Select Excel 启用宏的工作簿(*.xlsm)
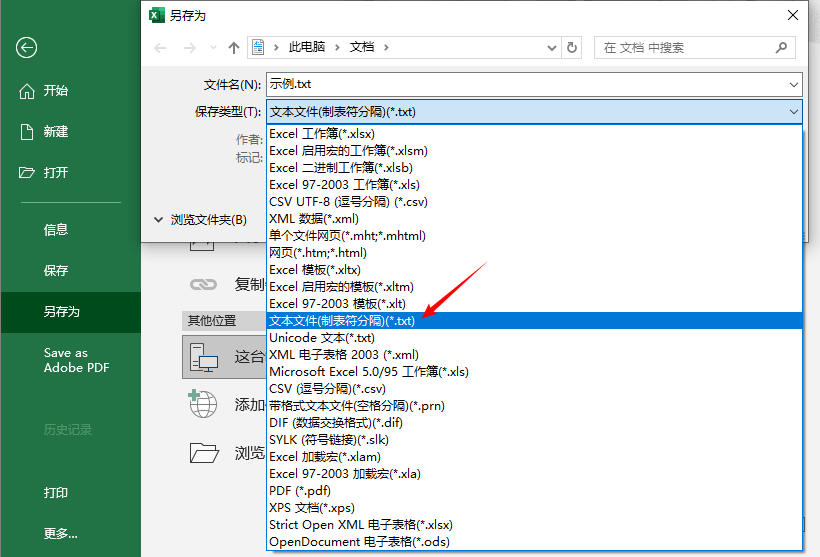 534,151
